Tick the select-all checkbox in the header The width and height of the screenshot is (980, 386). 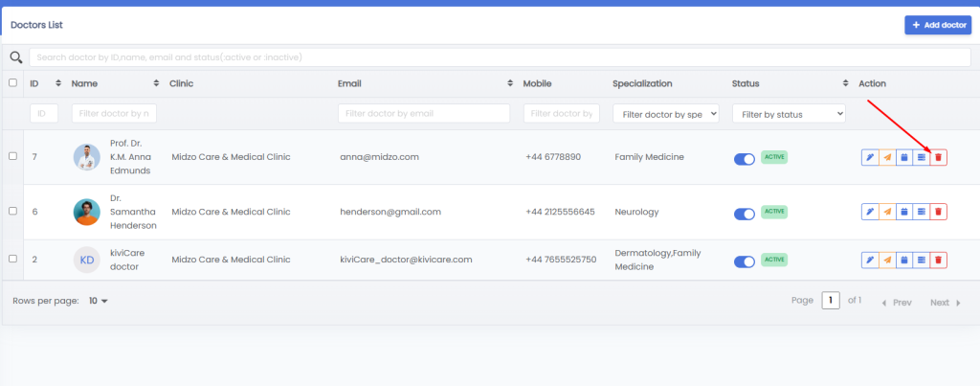click(x=12, y=82)
